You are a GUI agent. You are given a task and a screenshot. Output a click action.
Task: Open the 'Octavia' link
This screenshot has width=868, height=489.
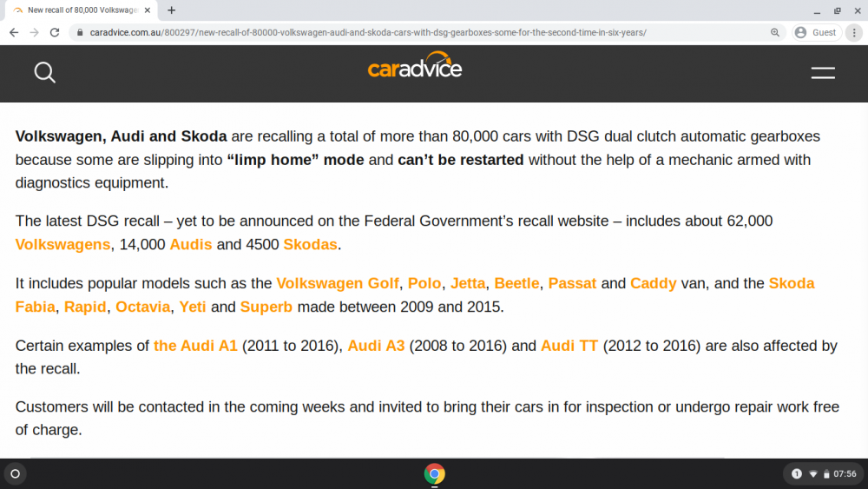142,307
